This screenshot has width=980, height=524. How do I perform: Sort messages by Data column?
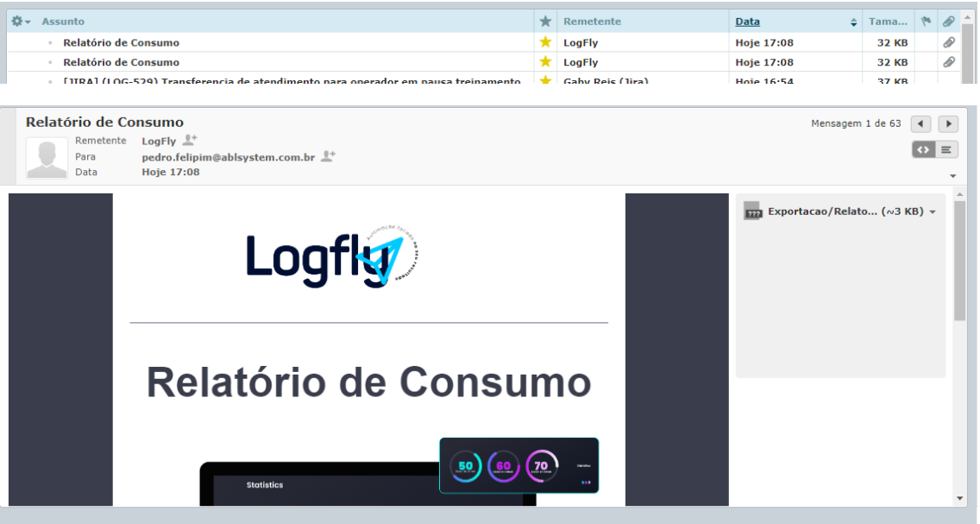click(x=747, y=22)
